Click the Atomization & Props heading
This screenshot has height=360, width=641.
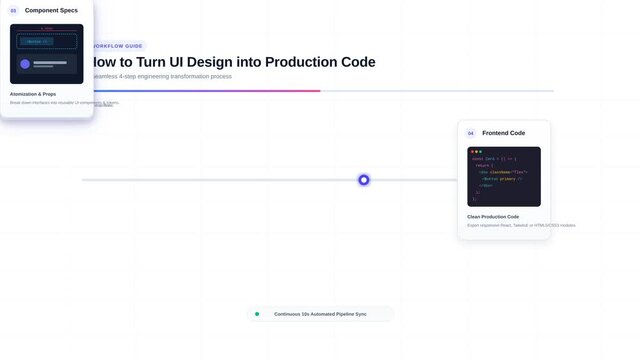click(33, 94)
